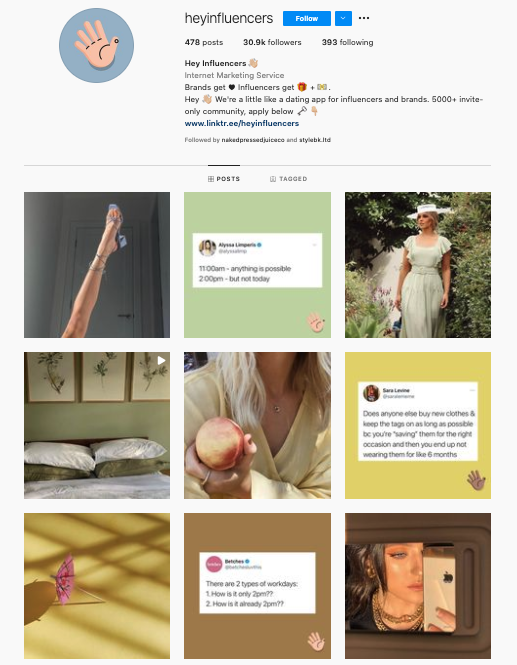Viewport: 517px width, 665px height.
Task: View the 393 following list
Action: coord(347,42)
